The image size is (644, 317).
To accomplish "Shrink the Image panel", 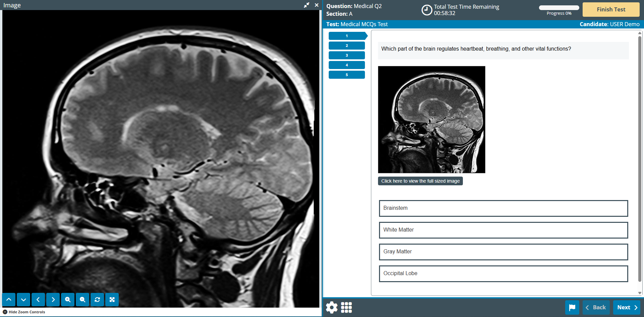I will [307, 5].
